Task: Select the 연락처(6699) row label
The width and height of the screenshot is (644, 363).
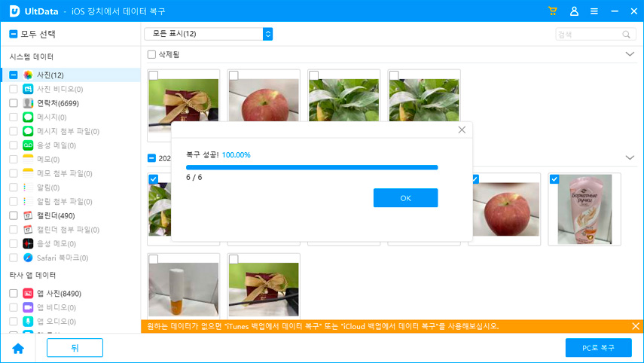Action: pyautogui.click(x=58, y=103)
